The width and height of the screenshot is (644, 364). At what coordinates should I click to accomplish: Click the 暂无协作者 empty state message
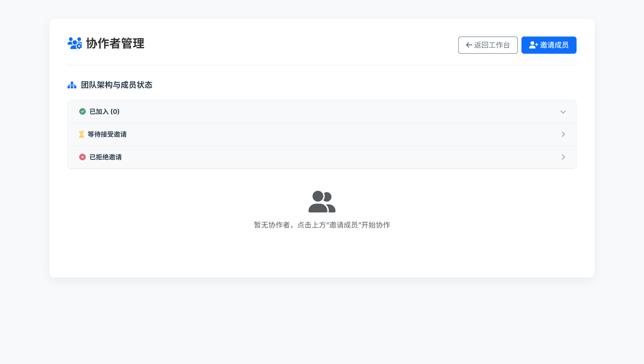tap(322, 225)
